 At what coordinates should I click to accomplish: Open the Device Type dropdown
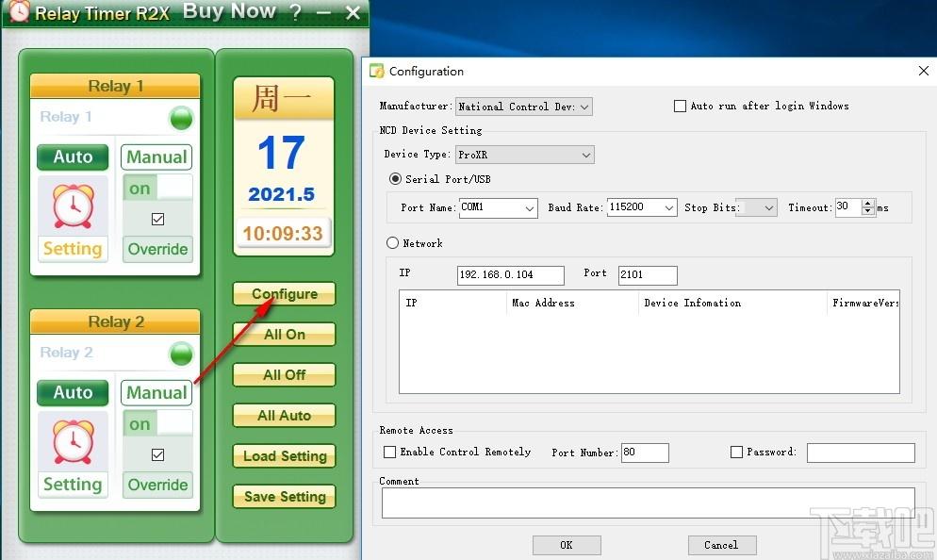click(x=525, y=155)
